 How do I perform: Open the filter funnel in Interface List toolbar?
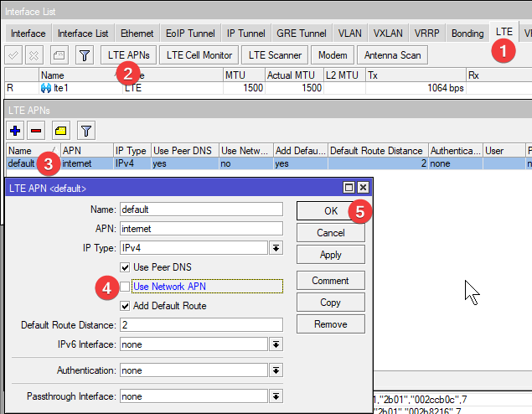pyautogui.click(x=85, y=55)
